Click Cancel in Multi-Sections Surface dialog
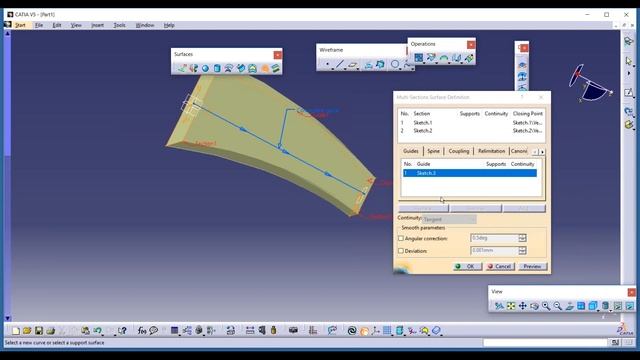The width and height of the screenshot is (640, 360). coord(500,267)
